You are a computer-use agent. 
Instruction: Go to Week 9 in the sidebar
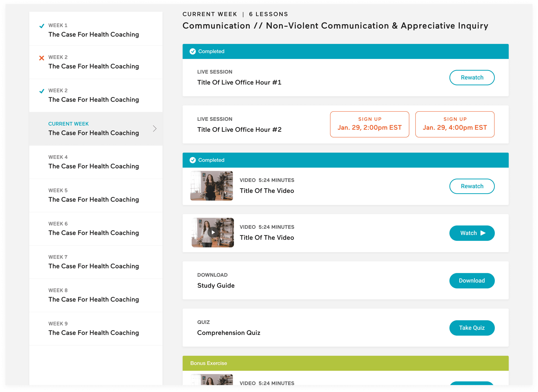tap(94, 329)
